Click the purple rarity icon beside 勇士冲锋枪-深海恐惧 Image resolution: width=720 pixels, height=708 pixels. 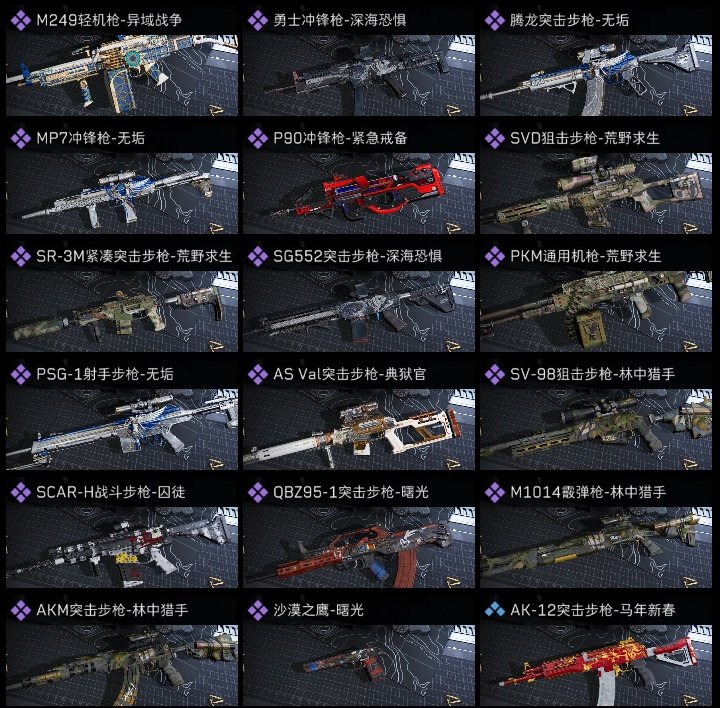[x=258, y=21]
